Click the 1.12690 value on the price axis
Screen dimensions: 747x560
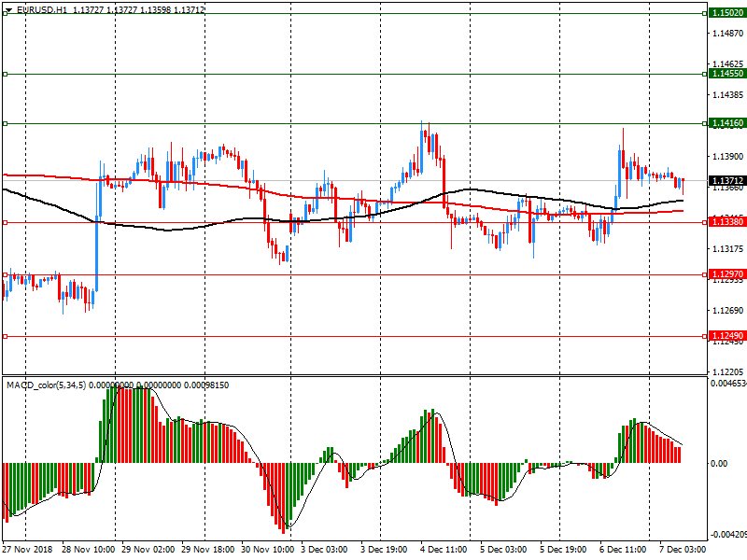point(727,311)
